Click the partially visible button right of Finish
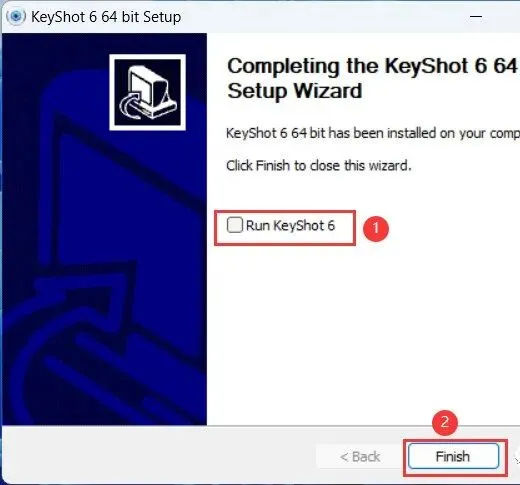 (x=517, y=456)
